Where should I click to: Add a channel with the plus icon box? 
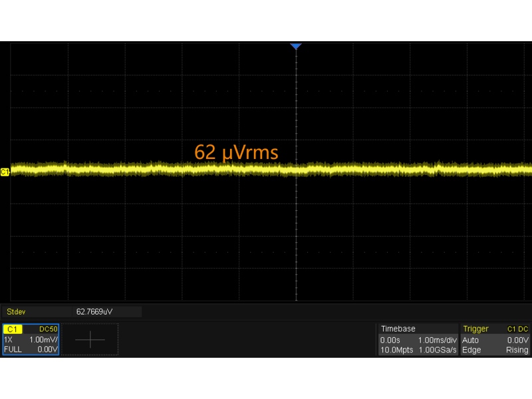[x=90, y=339]
